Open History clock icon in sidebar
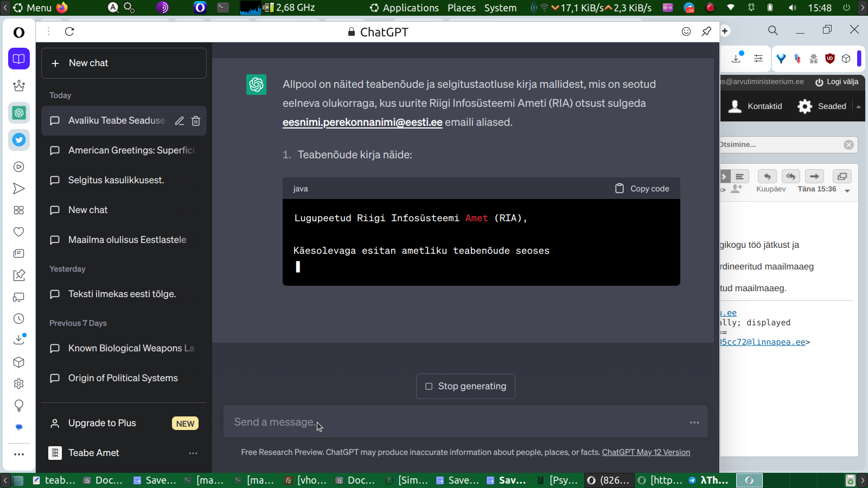Screen dimensions: 868x488 pyautogui.click(x=19, y=319)
